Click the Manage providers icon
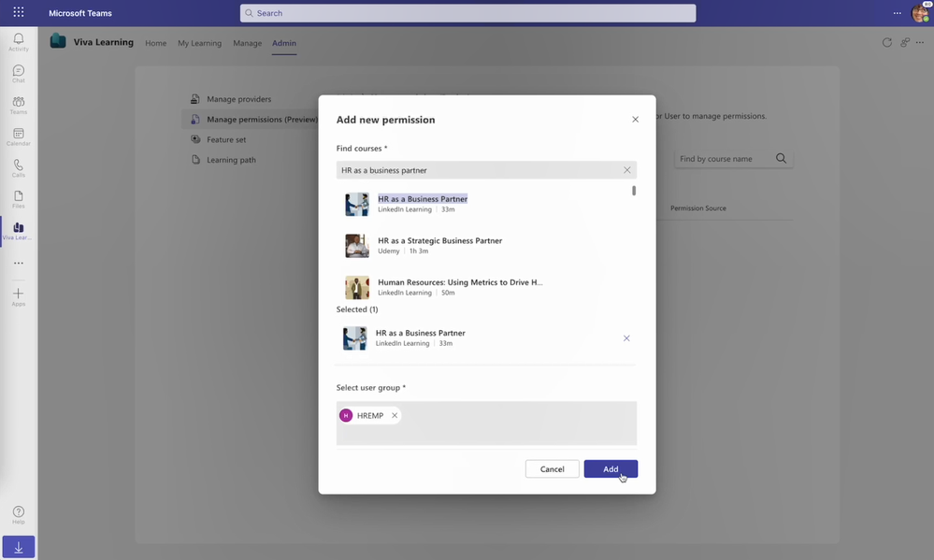 pyautogui.click(x=195, y=99)
